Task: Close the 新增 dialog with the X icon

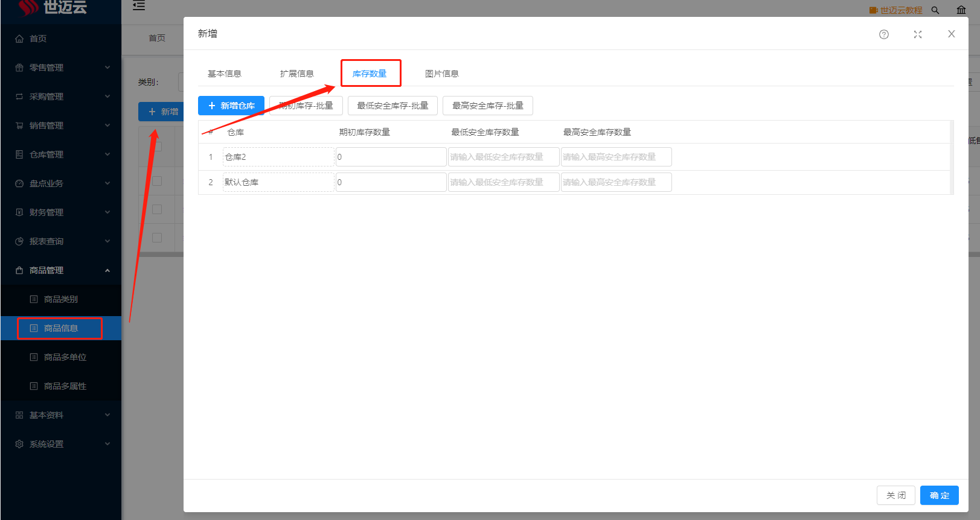Action: 952,34
